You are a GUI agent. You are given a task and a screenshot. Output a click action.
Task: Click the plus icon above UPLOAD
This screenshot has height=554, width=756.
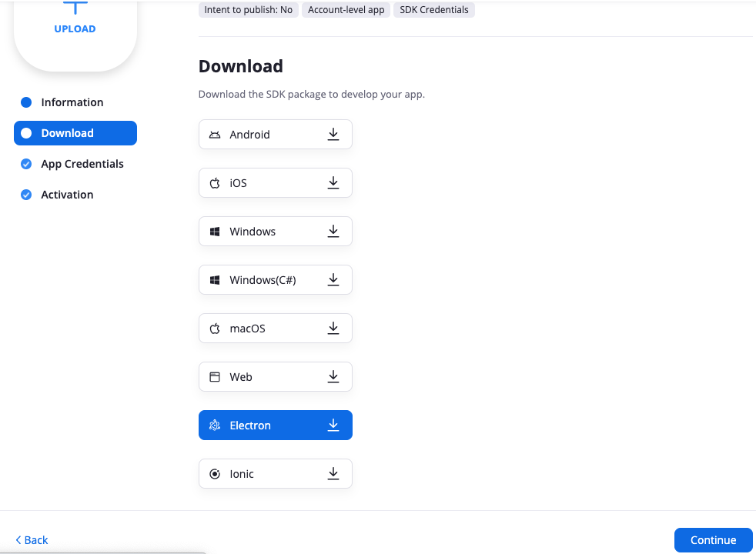75,7
